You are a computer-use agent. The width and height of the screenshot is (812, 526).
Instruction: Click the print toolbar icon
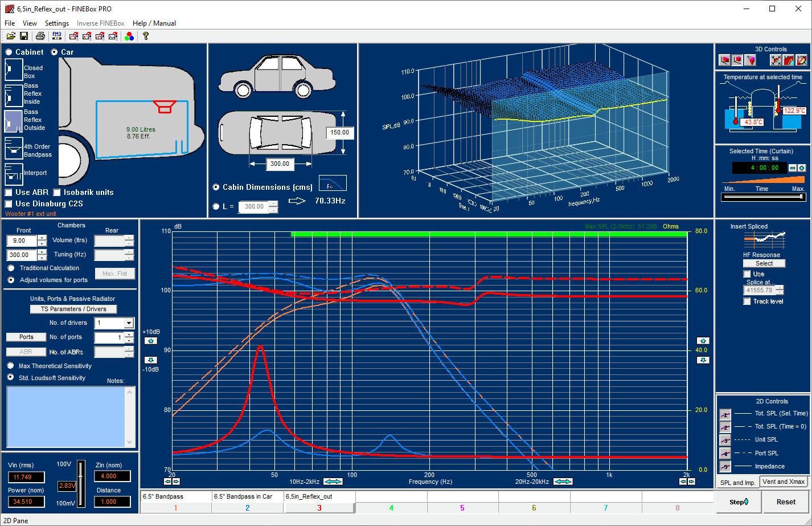click(40, 36)
